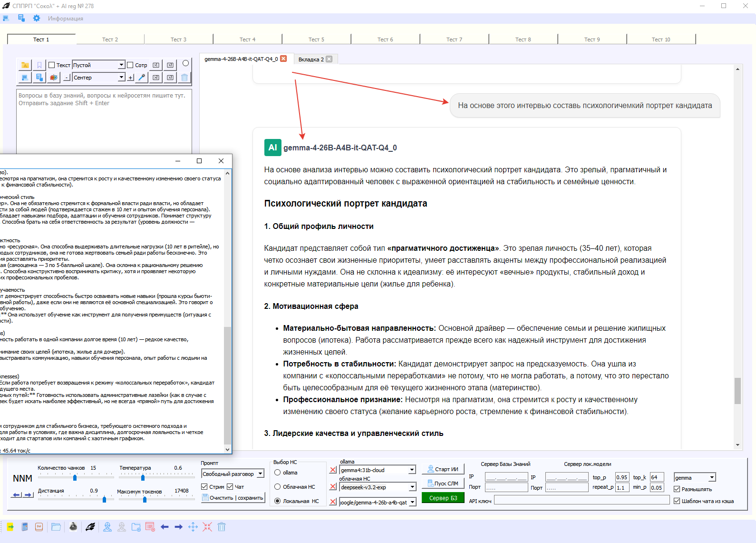Select the Облачная НС radio button
This screenshot has height=543, width=756.
point(278,487)
